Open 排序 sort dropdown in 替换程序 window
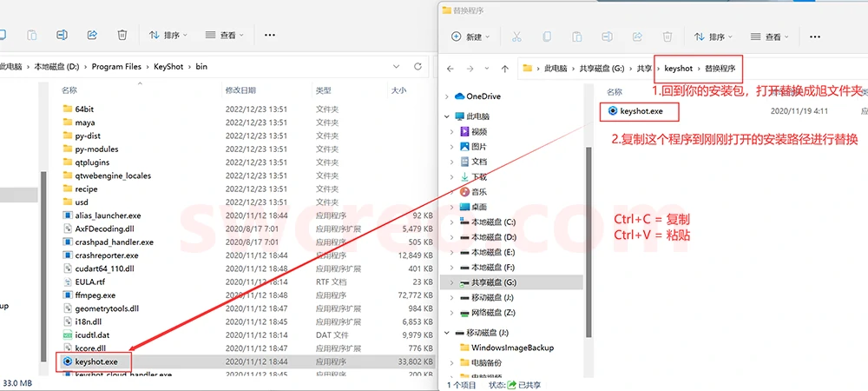 (x=713, y=36)
